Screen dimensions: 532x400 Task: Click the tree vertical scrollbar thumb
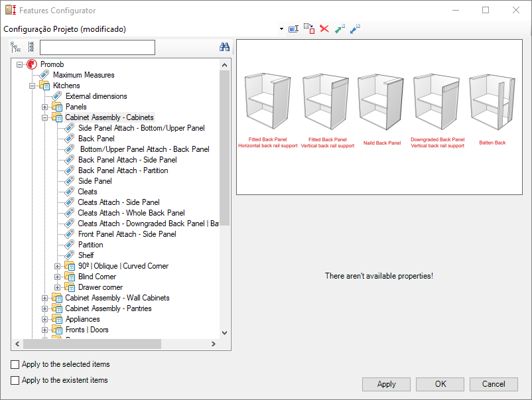tap(224, 147)
